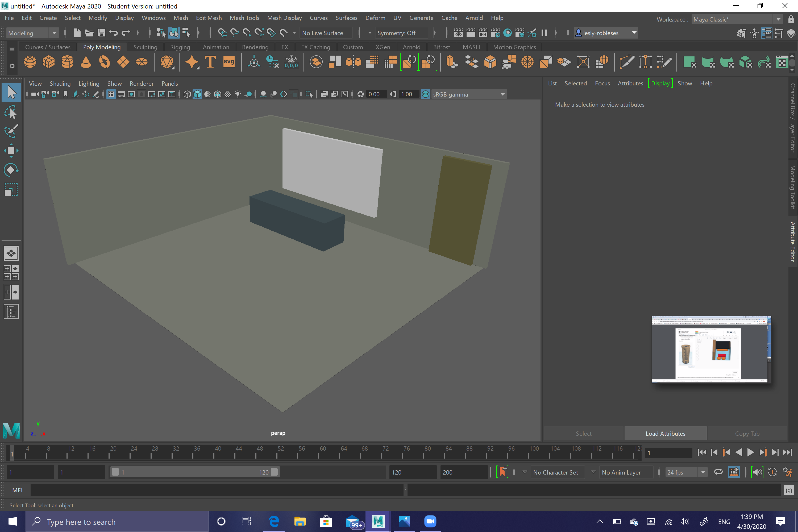The height and width of the screenshot is (532, 798).
Task: Activate the Scale tool in the toolbox
Action: coord(11,189)
